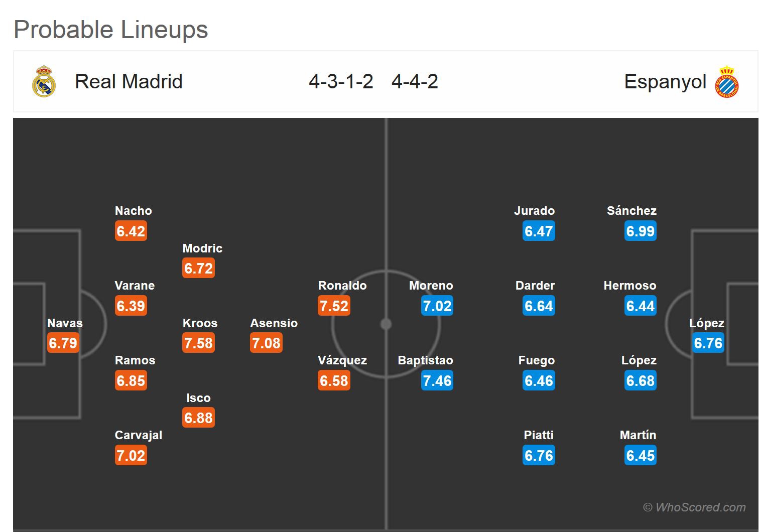
Task: Click the Real Madrid crest icon
Action: [x=44, y=81]
